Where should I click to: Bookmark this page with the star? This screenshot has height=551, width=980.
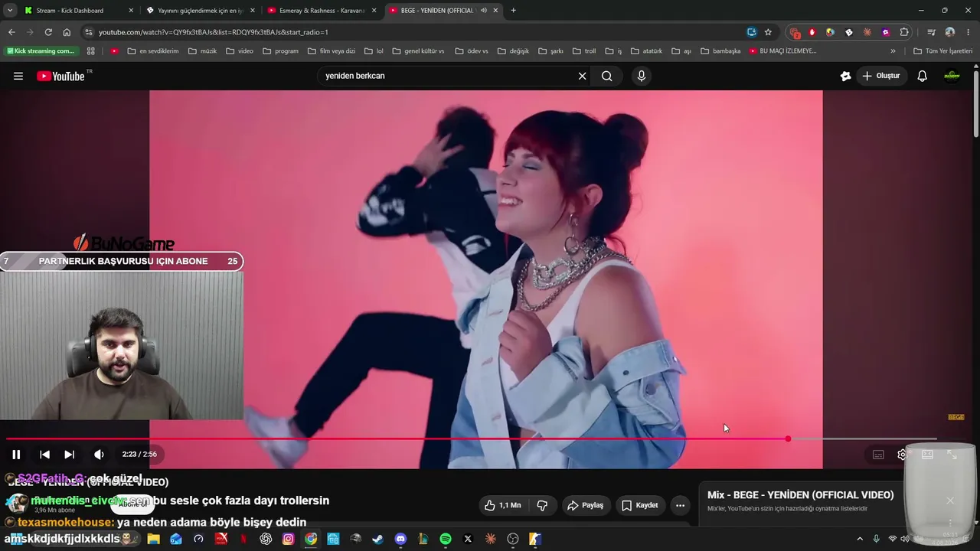[768, 32]
